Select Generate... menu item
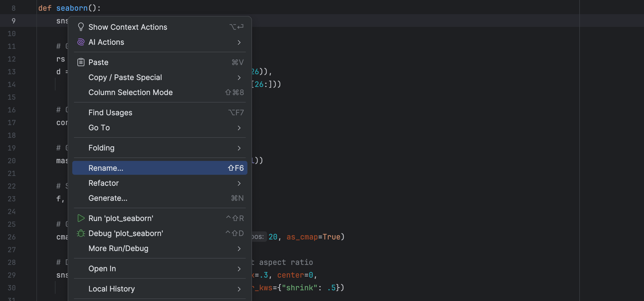Viewport: 644px width, 301px height. (108, 198)
